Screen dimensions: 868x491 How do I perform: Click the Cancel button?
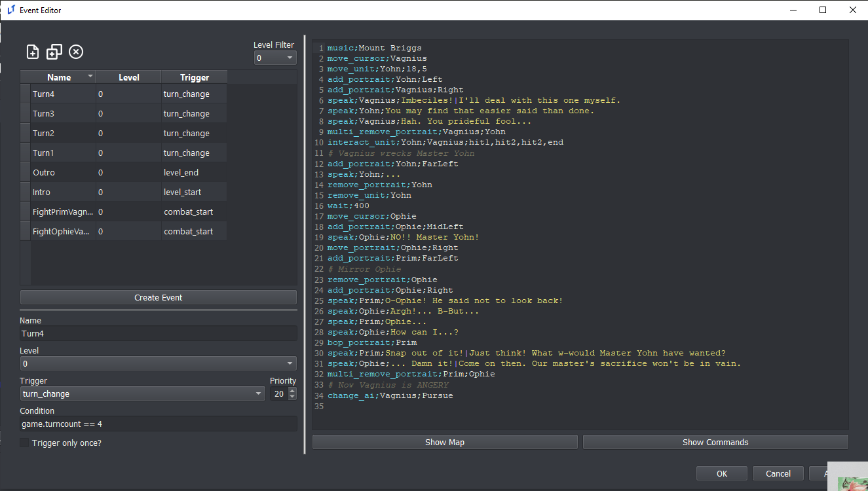coord(778,473)
